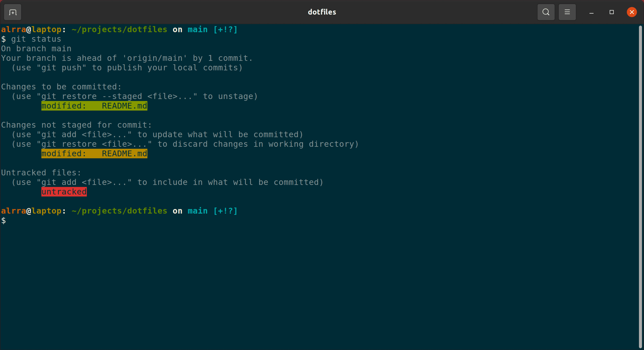Click the first prompt's '~/projects/dotfiles' path
The height and width of the screenshot is (350, 644).
point(119,29)
